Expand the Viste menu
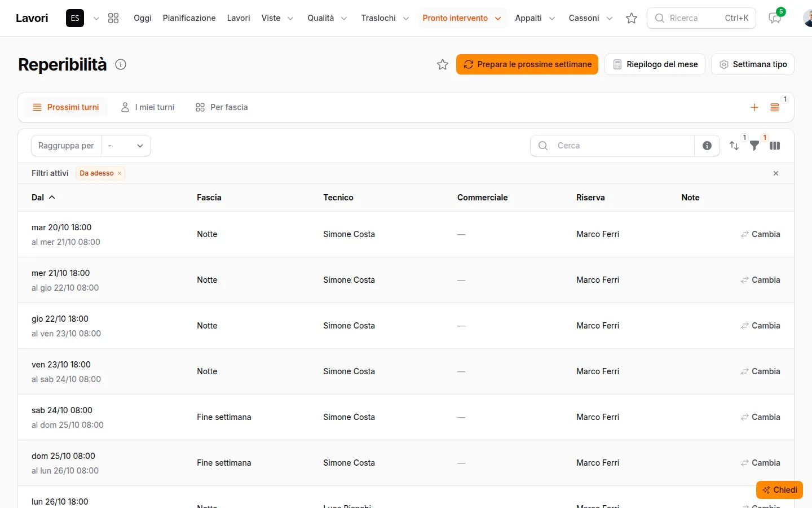 click(277, 18)
